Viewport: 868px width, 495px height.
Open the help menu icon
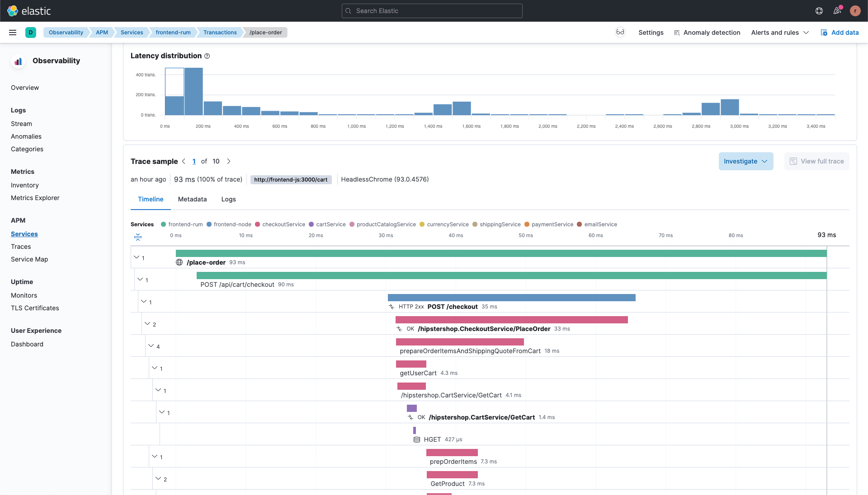(819, 11)
